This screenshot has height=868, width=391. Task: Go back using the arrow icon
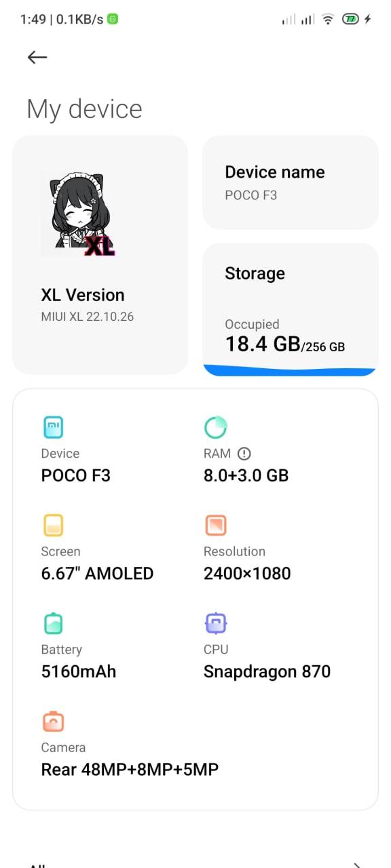point(37,58)
